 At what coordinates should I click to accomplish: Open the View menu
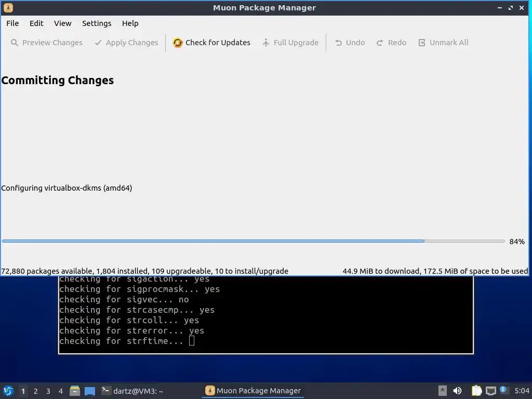tap(63, 23)
